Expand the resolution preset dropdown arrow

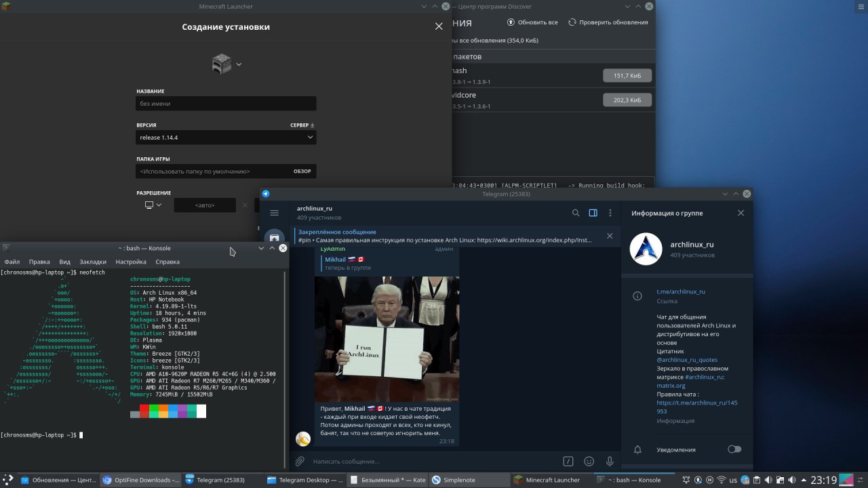click(x=159, y=205)
